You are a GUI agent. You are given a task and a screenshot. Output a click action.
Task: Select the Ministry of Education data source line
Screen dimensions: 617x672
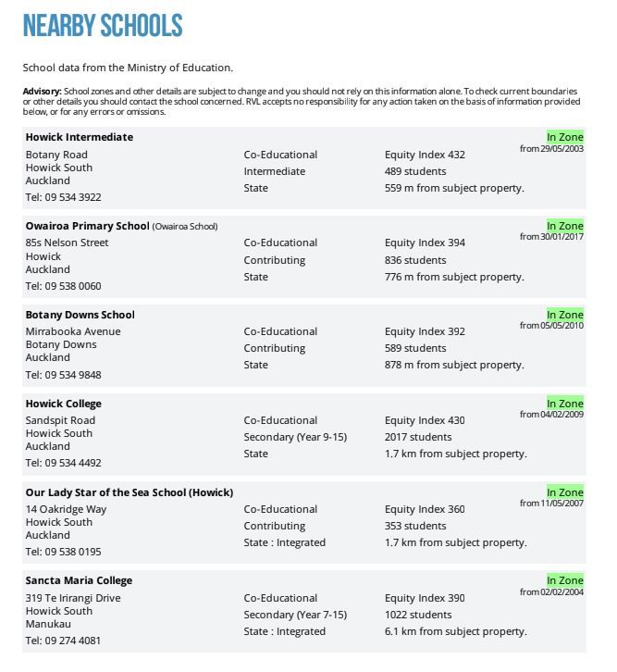128,68
